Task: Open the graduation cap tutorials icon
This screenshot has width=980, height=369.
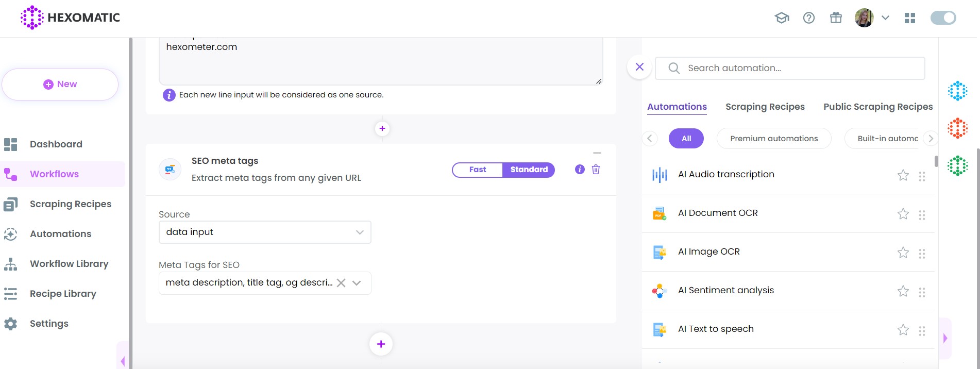Action: (782, 18)
